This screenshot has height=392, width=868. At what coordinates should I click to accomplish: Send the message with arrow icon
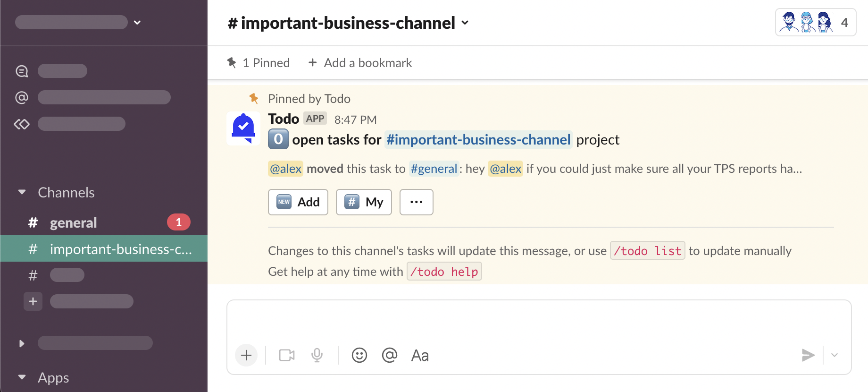pyautogui.click(x=808, y=355)
